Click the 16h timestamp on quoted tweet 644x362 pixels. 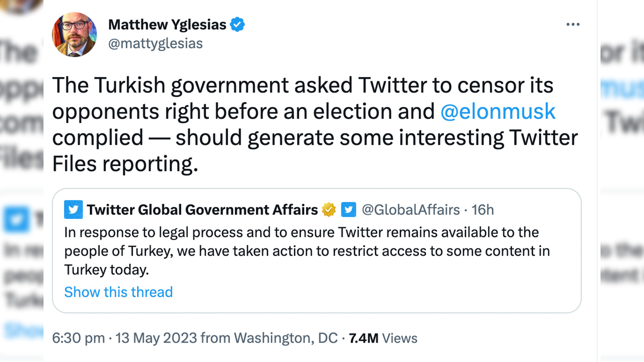483,210
